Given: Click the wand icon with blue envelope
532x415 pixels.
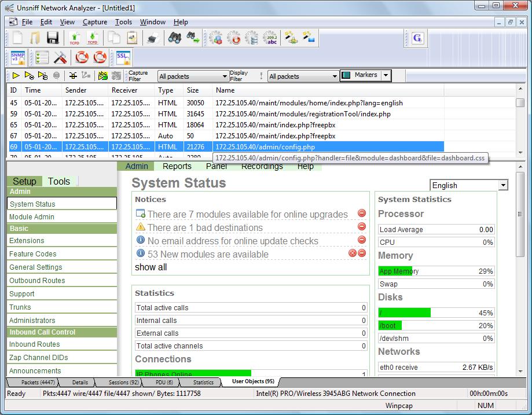Looking at the screenshot, I should point(309,38).
